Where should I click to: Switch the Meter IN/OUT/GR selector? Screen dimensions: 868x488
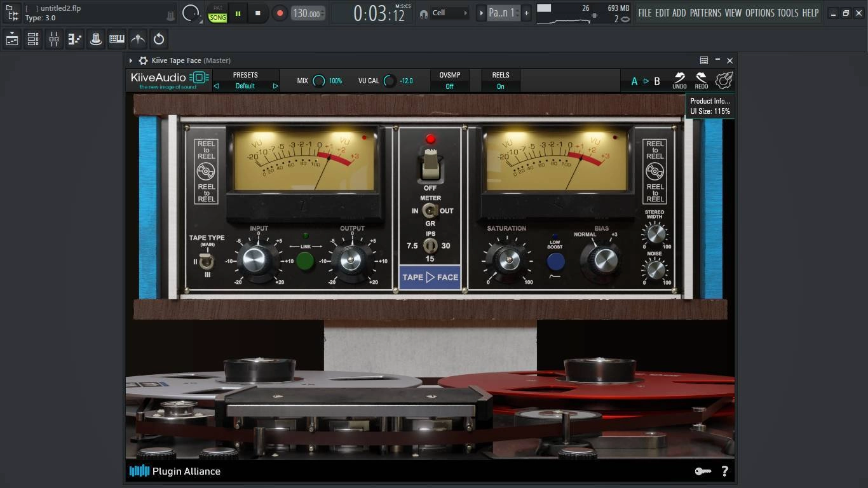point(430,211)
